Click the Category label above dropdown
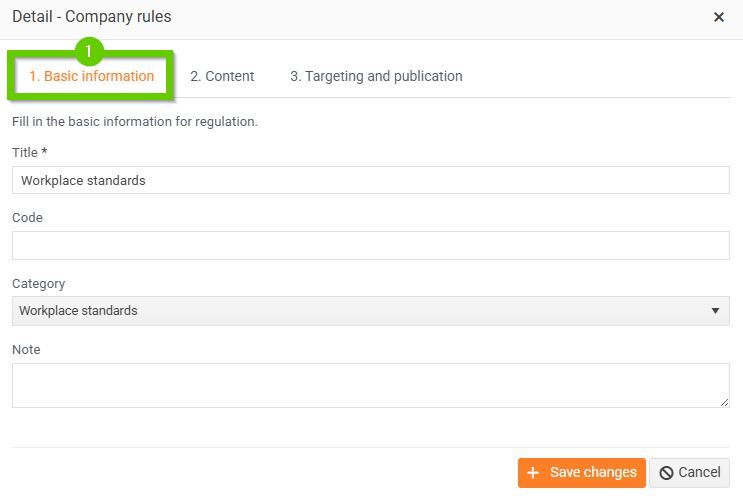 click(38, 283)
